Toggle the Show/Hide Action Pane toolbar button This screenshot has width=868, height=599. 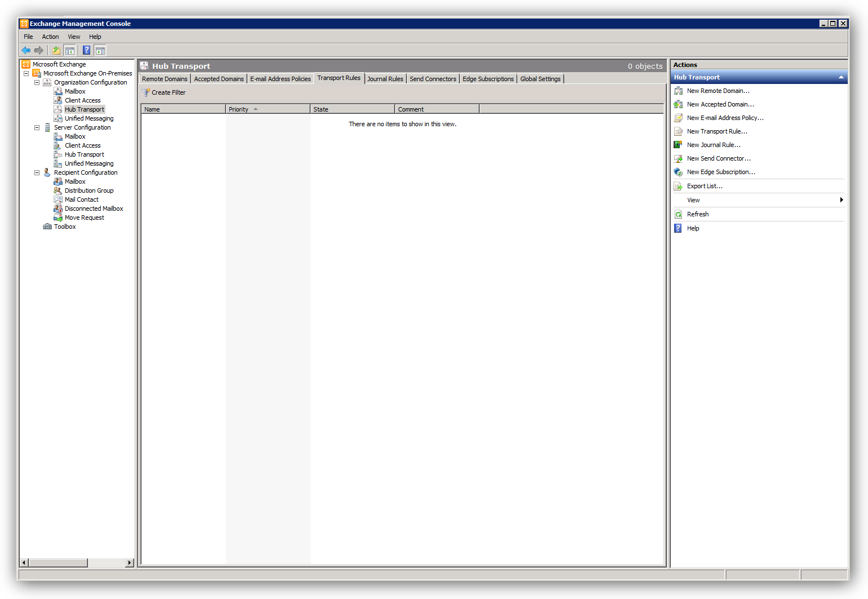click(100, 50)
